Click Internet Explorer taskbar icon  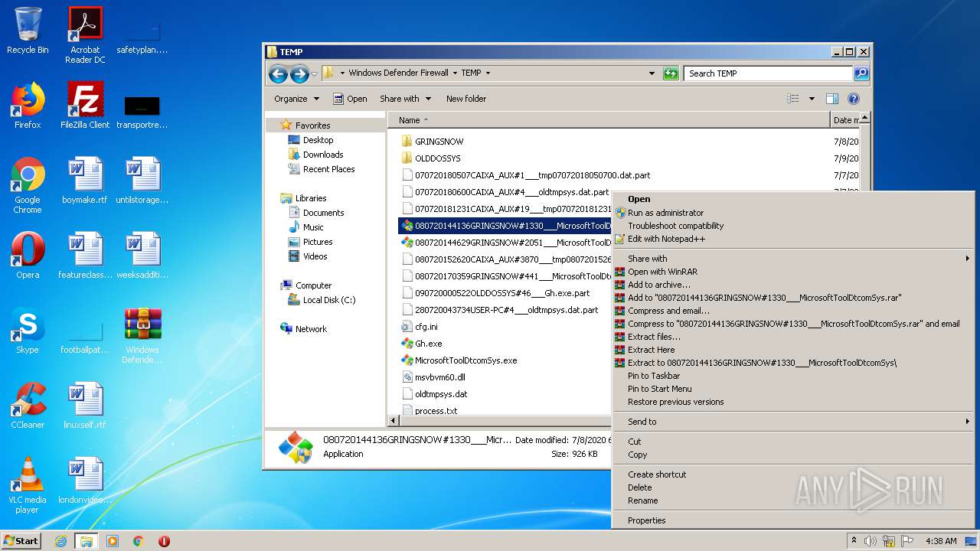61,541
